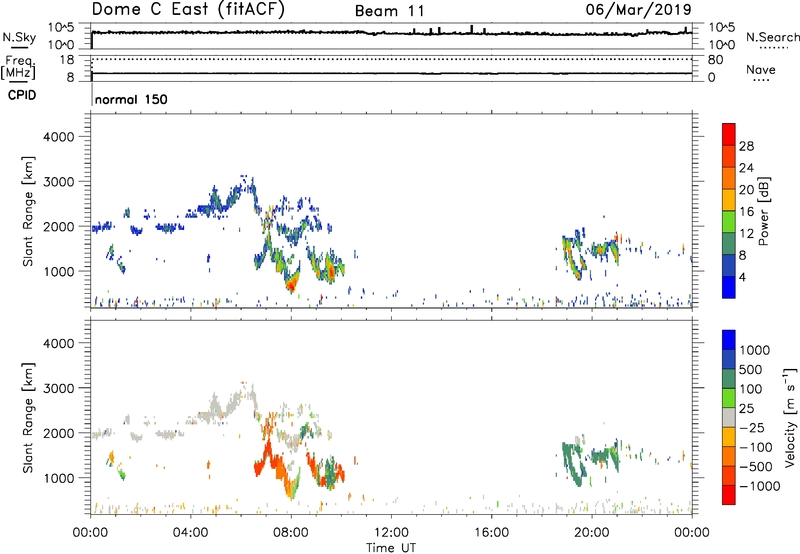Click the '4000' tick on power panel

[x=59, y=137]
